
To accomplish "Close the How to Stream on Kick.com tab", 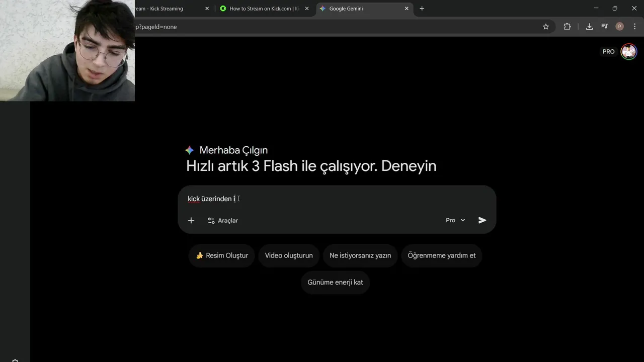I will [x=307, y=9].
